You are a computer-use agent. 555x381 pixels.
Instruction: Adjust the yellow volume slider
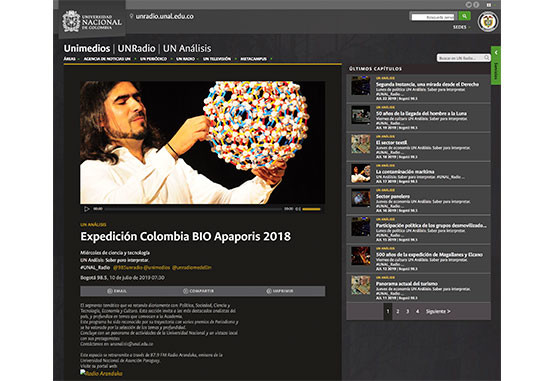coord(311,209)
